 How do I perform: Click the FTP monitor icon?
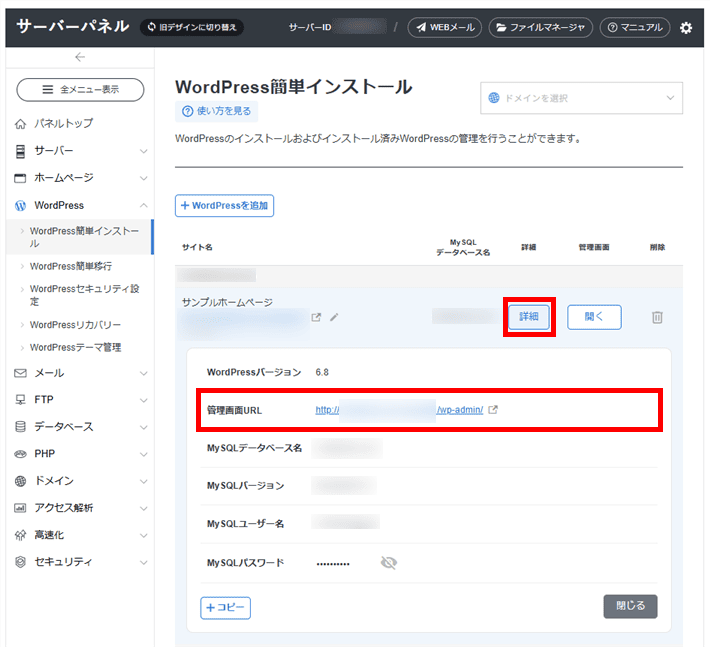pos(20,400)
